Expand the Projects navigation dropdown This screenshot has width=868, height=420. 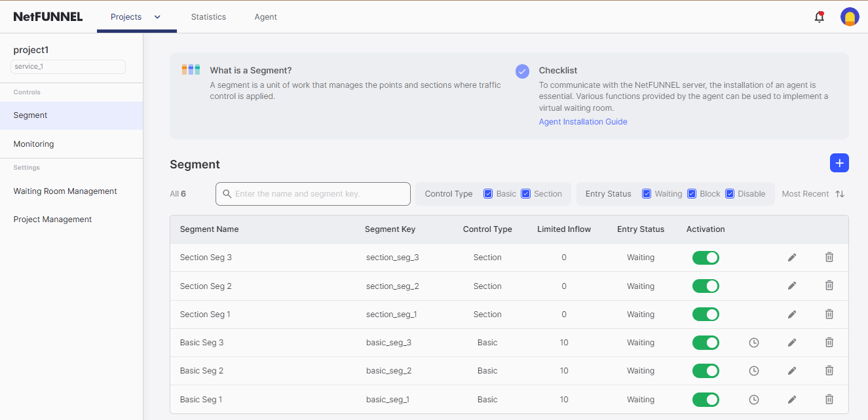157,16
